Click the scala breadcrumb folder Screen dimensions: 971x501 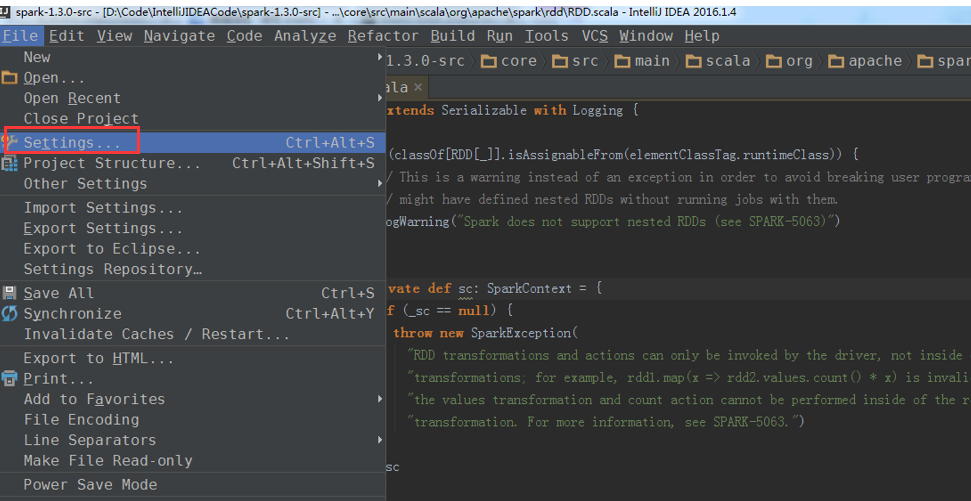(718, 61)
